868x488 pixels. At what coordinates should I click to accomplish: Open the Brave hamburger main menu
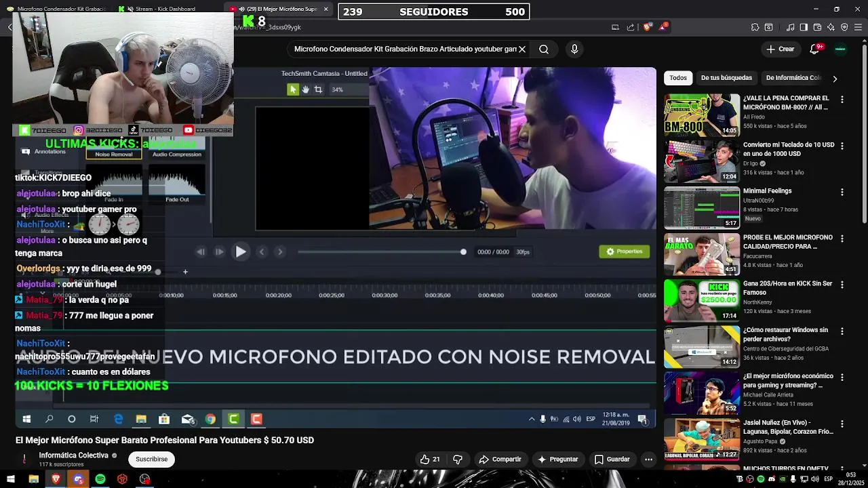[859, 27]
